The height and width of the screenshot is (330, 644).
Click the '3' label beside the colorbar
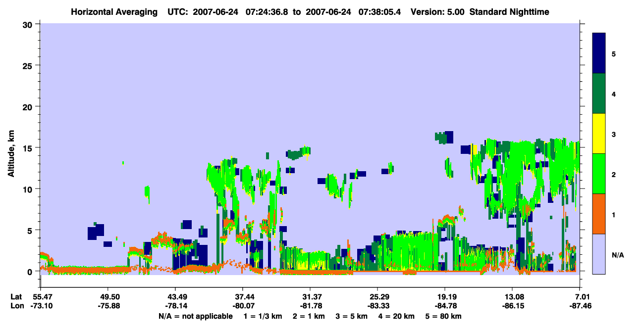click(x=614, y=135)
